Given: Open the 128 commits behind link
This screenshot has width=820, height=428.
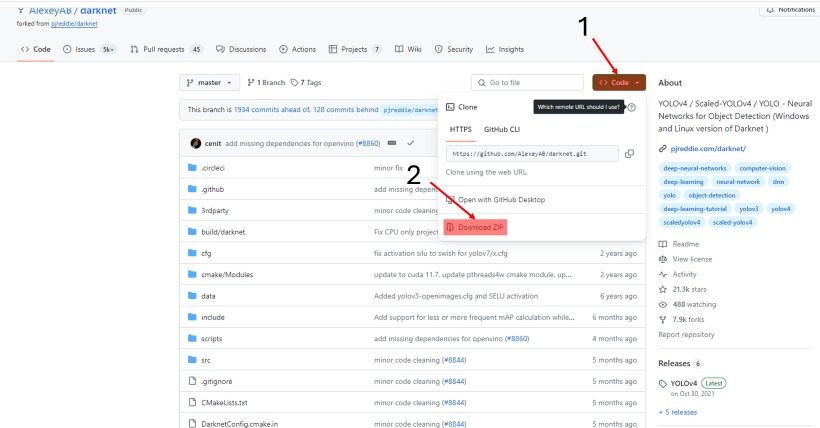Looking at the screenshot, I should [x=346, y=110].
